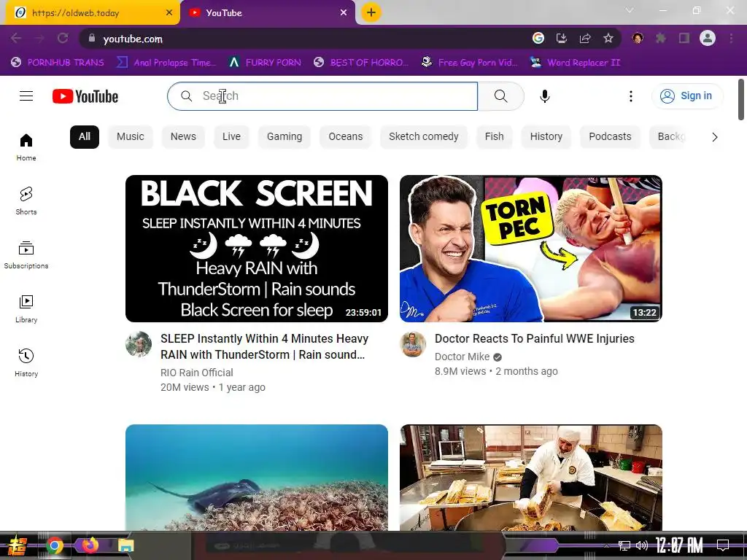Screen dimensions: 747x560
Task: Select the Live filter chip
Action: (231, 136)
